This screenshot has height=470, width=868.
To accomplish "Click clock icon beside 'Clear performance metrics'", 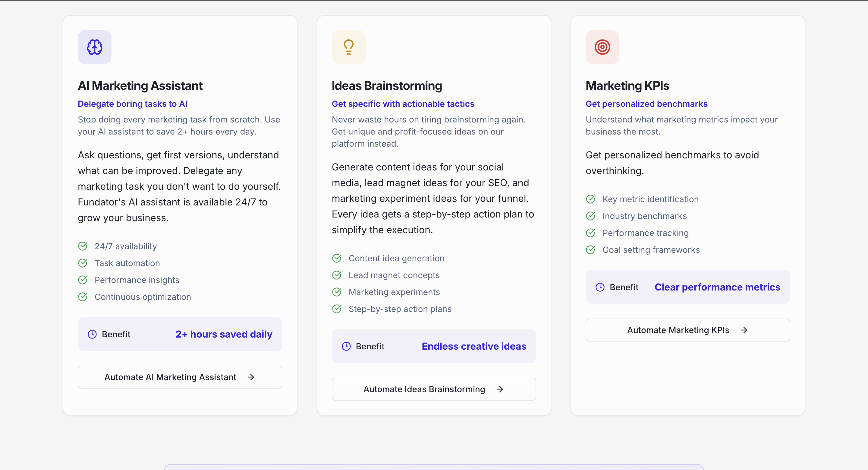I will tap(600, 287).
